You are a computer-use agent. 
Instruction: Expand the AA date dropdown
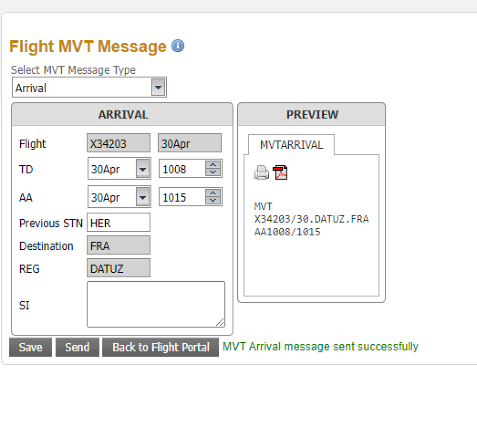pyautogui.click(x=143, y=197)
